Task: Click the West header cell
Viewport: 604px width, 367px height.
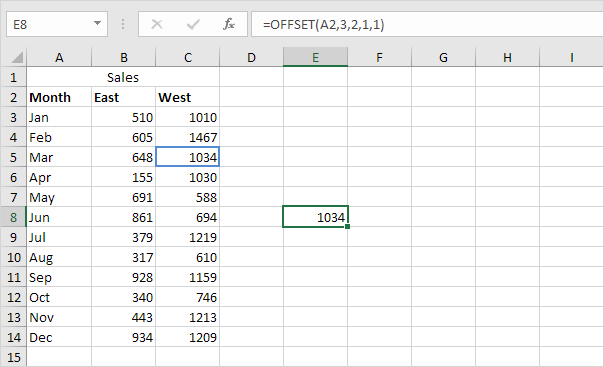Action: coord(188,97)
